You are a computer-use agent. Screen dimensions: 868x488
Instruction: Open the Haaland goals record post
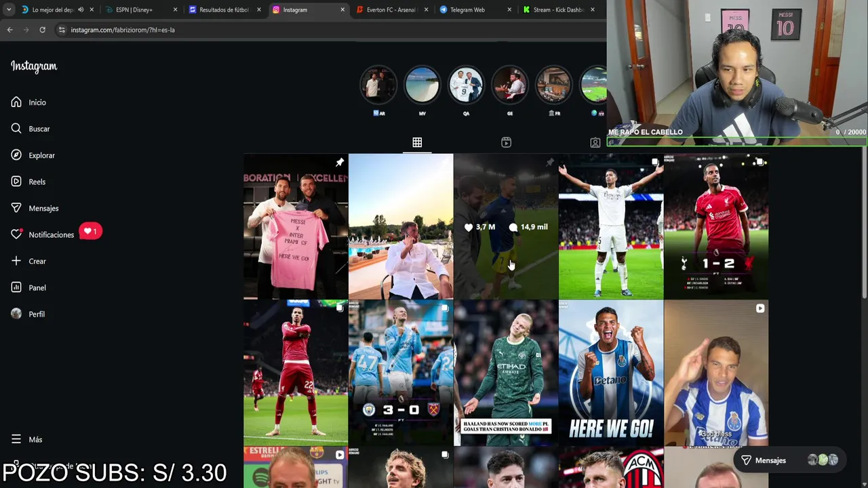506,373
